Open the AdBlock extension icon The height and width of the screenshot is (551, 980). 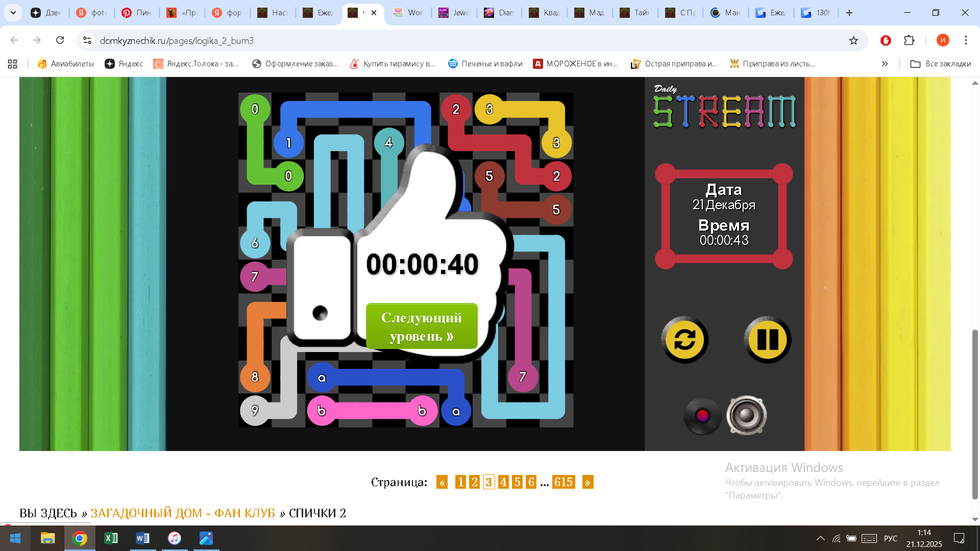[x=886, y=40]
